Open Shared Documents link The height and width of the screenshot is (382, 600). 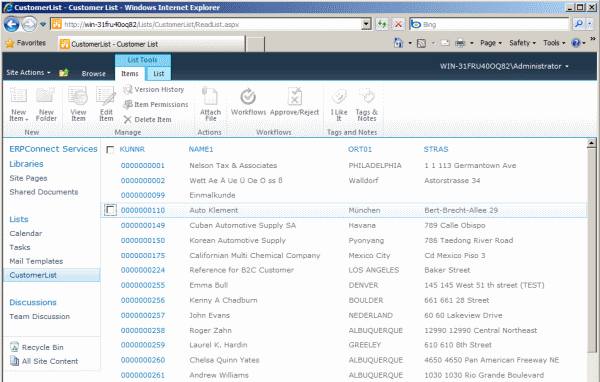coord(44,192)
